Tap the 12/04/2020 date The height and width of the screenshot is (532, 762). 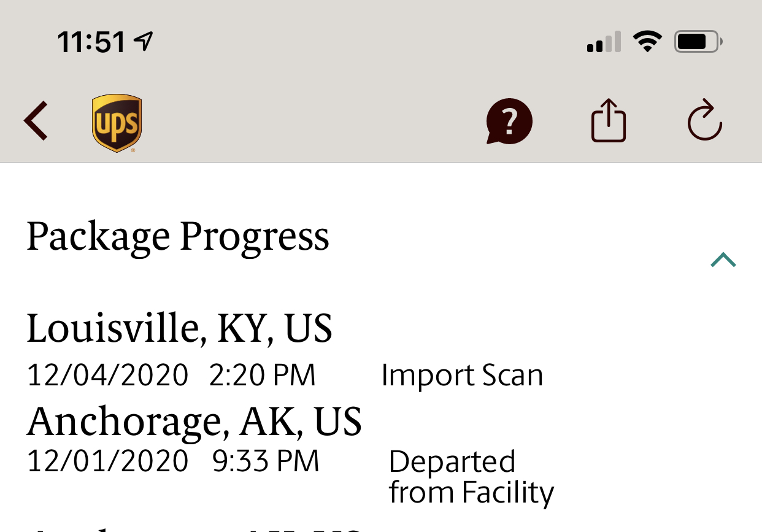pos(107,375)
